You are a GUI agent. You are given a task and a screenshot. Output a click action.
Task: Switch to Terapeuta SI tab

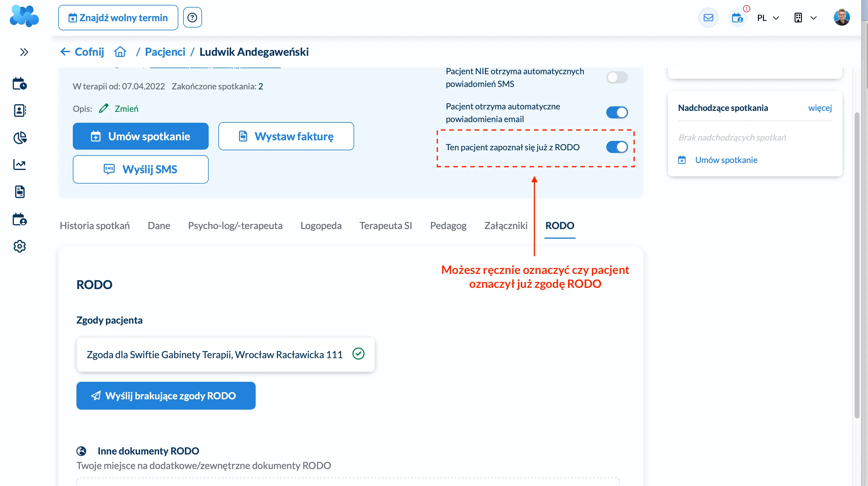click(386, 225)
